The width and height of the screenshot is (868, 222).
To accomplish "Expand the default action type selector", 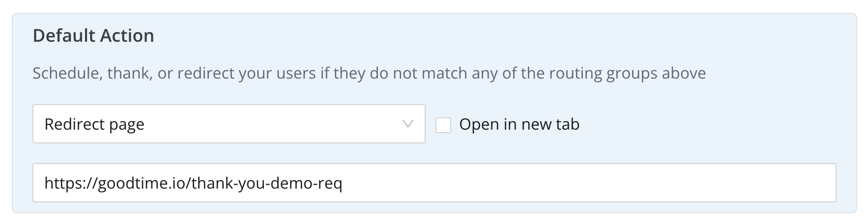I will (x=229, y=124).
